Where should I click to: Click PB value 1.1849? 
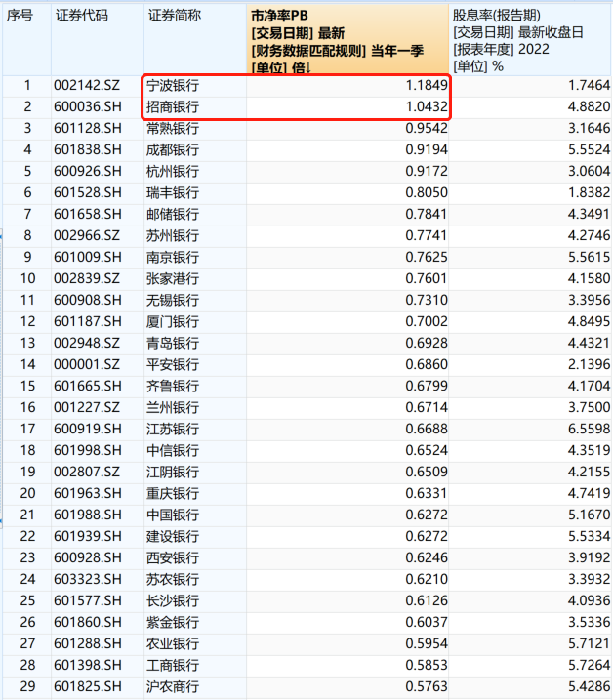pyautogui.click(x=427, y=85)
